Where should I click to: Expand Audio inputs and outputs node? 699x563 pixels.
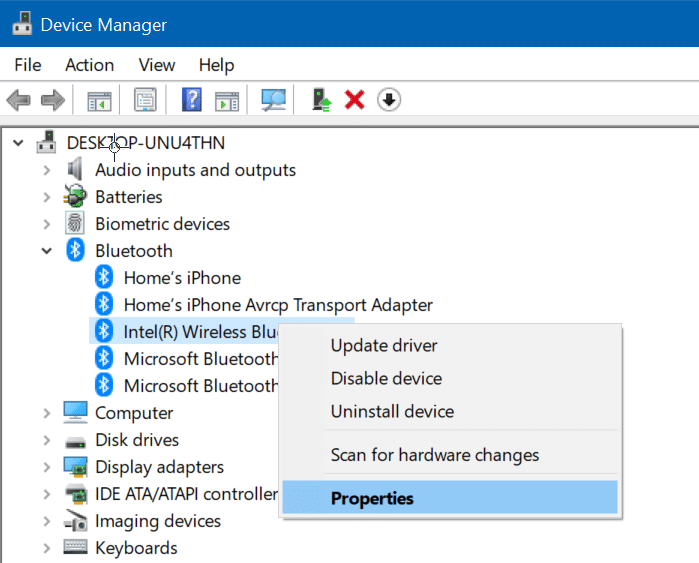(x=47, y=170)
